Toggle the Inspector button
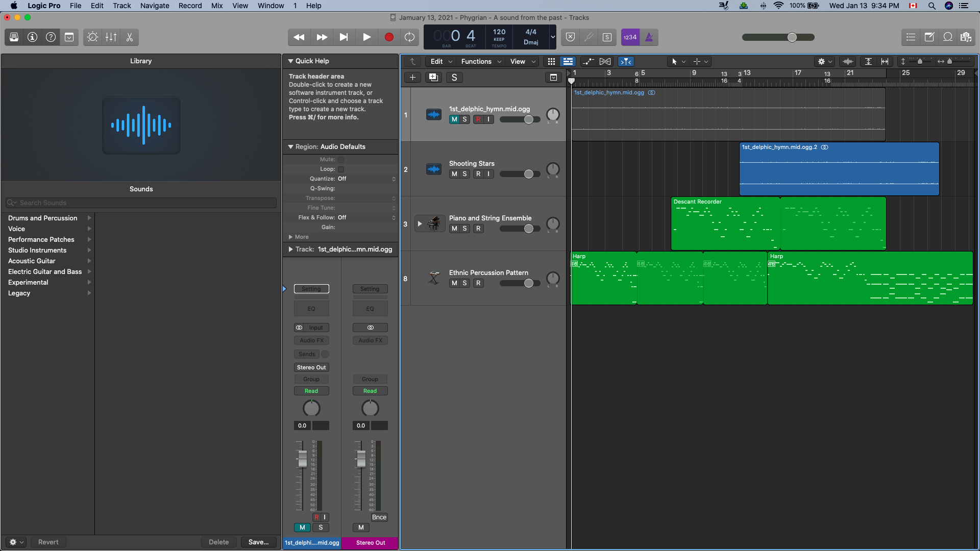This screenshot has width=980, height=551. pos(32,37)
